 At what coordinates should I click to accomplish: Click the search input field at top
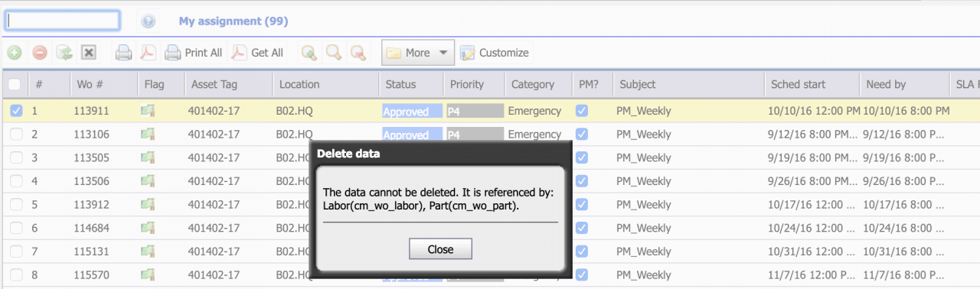(x=63, y=21)
